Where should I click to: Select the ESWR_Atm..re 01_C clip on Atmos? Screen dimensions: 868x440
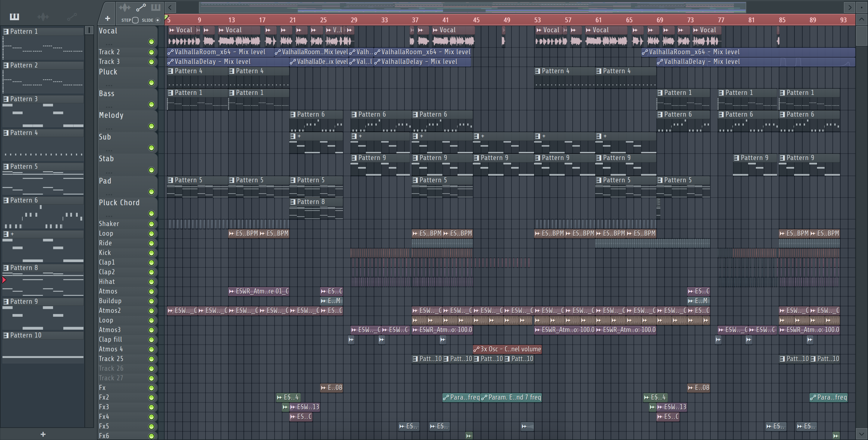tap(259, 291)
